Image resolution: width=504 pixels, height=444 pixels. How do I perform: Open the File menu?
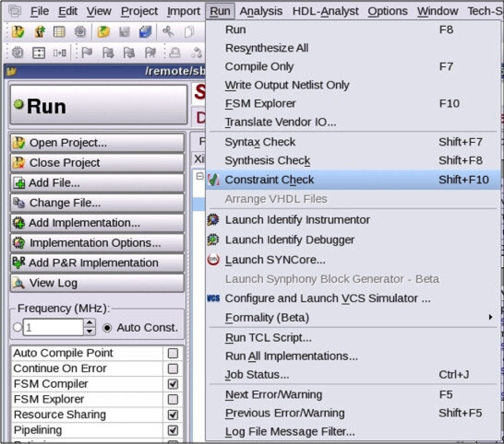coord(39,11)
